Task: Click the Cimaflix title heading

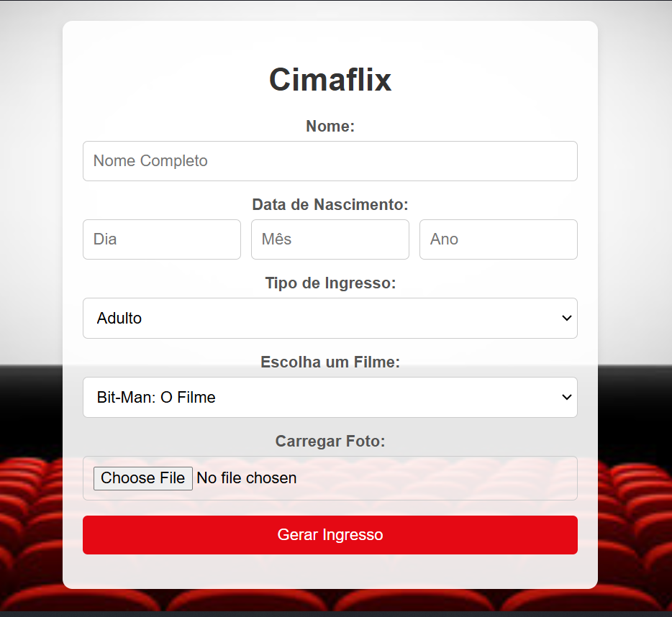Action: pyautogui.click(x=330, y=79)
